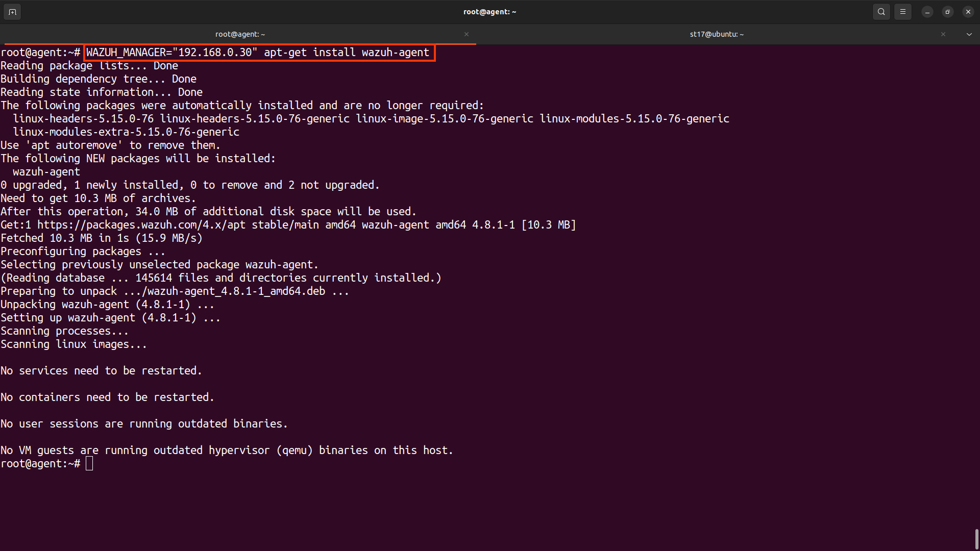Expand the tab list dropdown arrow
The height and width of the screenshot is (551, 980).
click(x=969, y=34)
